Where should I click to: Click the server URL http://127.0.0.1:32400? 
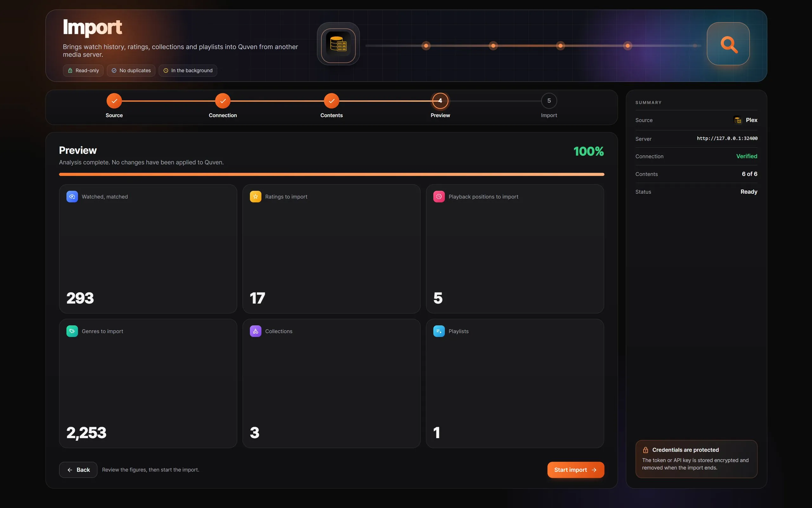pyautogui.click(x=727, y=138)
